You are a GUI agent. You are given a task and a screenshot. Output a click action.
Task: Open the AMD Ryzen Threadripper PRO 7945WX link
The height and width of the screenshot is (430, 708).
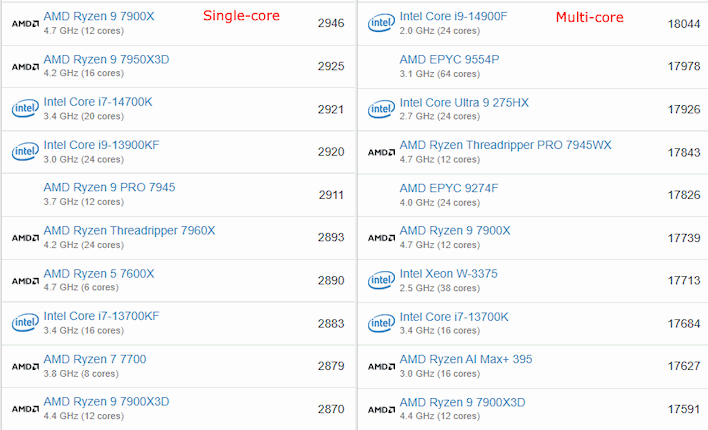coord(505,145)
